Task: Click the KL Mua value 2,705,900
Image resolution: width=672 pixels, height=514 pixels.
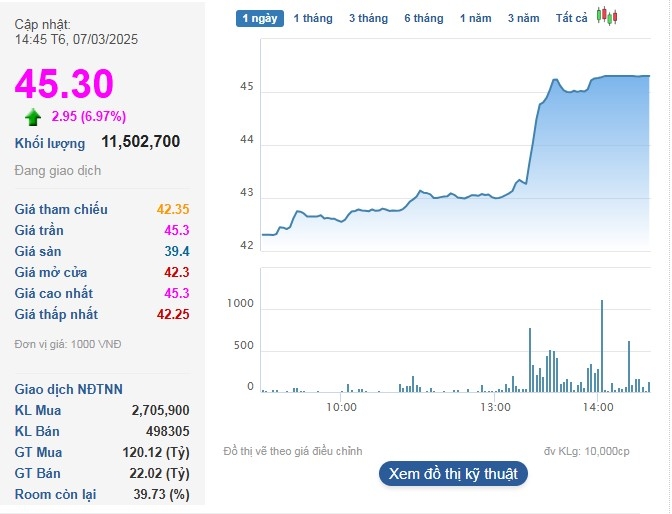Action: click(x=160, y=410)
